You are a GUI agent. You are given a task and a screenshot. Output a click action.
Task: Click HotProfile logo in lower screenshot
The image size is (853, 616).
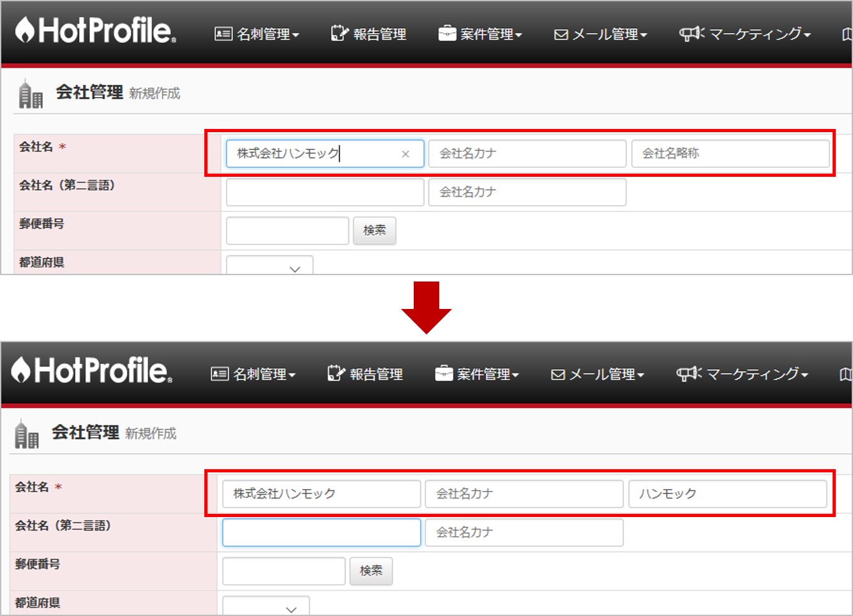(91, 370)
